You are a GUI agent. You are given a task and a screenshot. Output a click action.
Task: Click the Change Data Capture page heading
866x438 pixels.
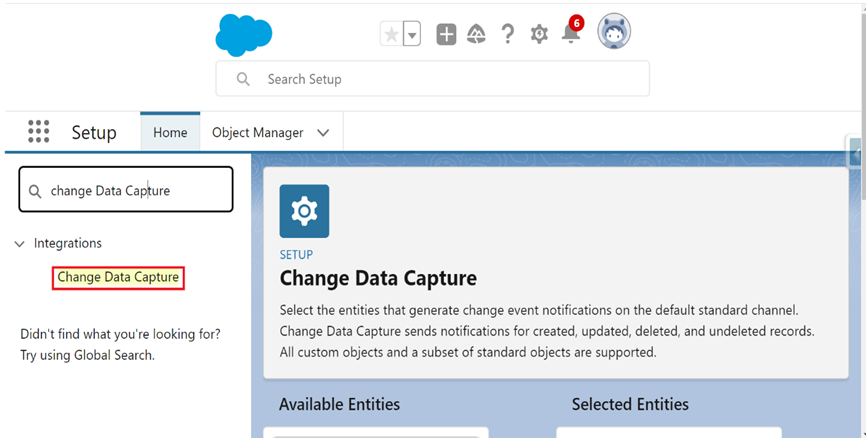pyautogui.click(x=378, y=278)
